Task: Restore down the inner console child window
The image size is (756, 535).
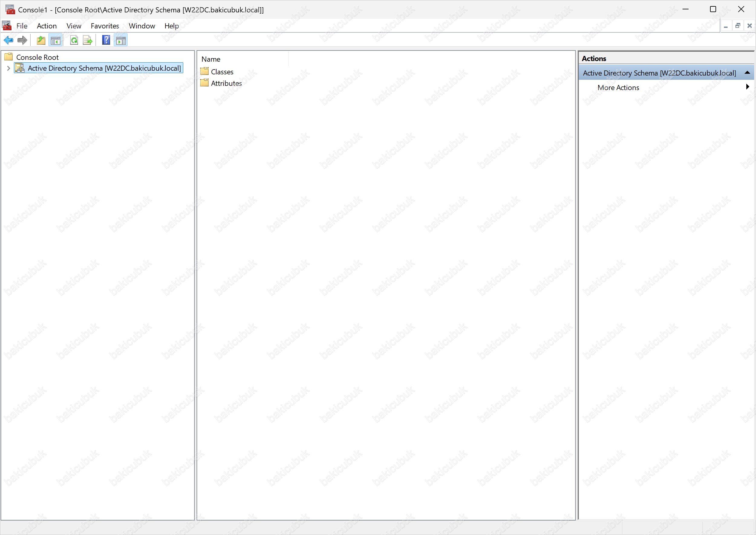Action: [738, 26]
